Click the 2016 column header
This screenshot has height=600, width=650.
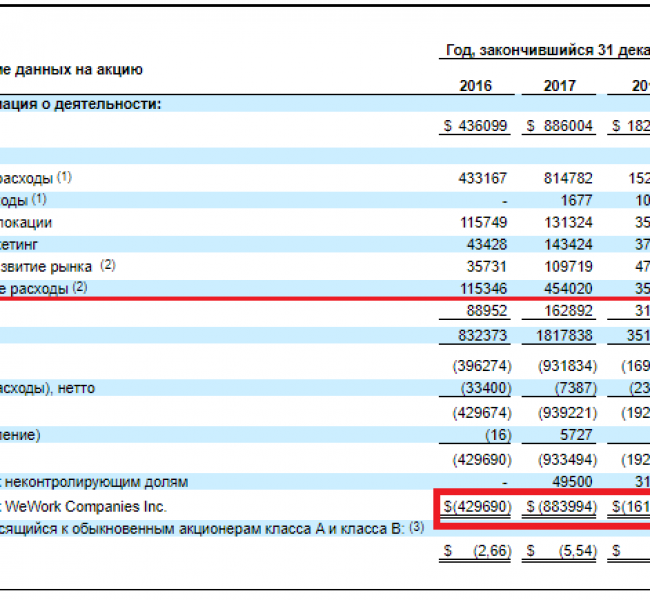point(475,85)
